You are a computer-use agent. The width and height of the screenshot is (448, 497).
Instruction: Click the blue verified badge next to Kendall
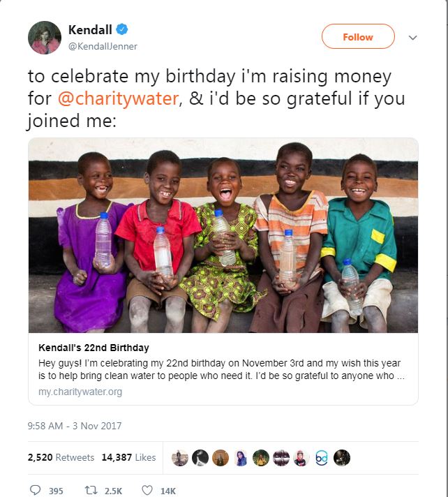[121, 29]
